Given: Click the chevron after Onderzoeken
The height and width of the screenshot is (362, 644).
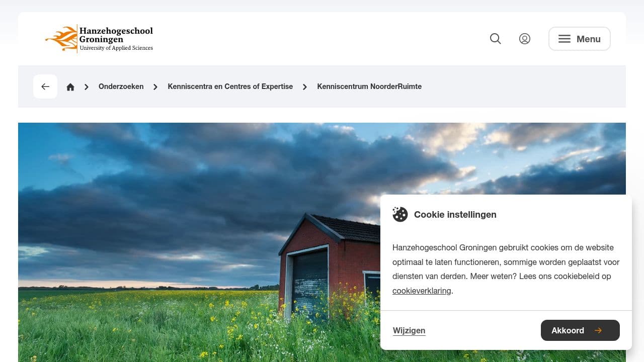Looking at the screenshot, I should 155,86.
